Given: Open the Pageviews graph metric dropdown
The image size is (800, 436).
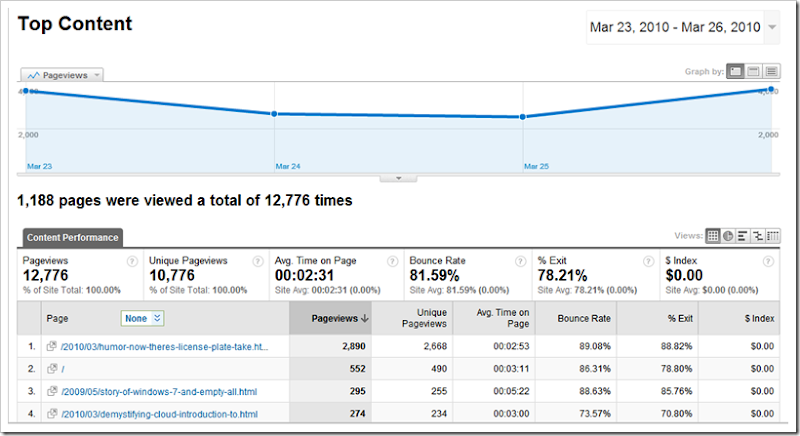Looking at the screenshot, I should [x=62, y=75].
